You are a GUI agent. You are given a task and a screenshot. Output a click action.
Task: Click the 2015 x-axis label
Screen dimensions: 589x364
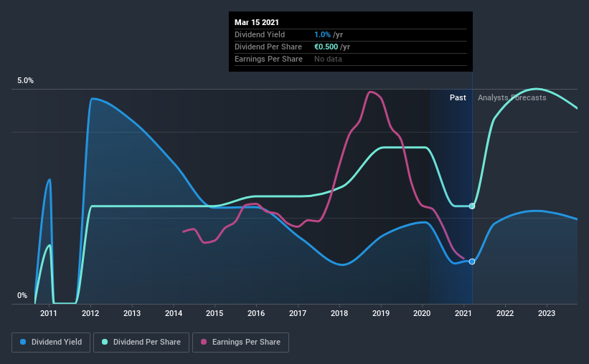point(215,313)
